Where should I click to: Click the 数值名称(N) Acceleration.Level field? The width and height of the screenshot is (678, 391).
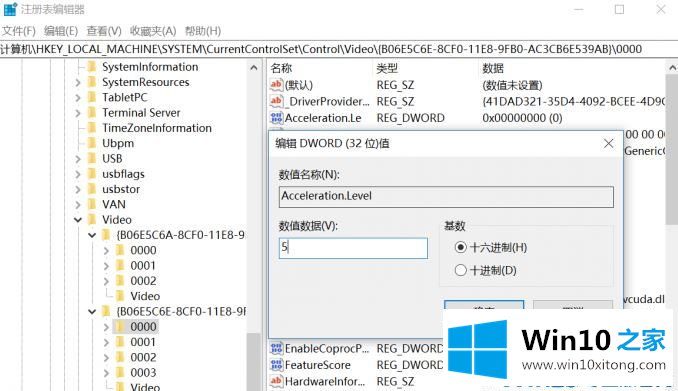point(446,196)
